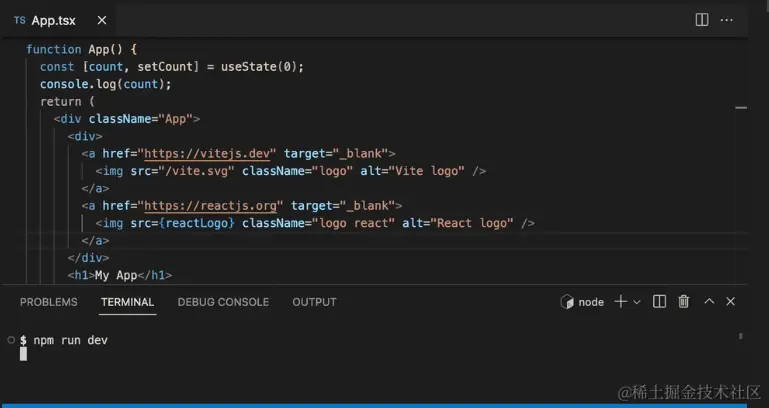Click the className="App" div line

[127, 119]
